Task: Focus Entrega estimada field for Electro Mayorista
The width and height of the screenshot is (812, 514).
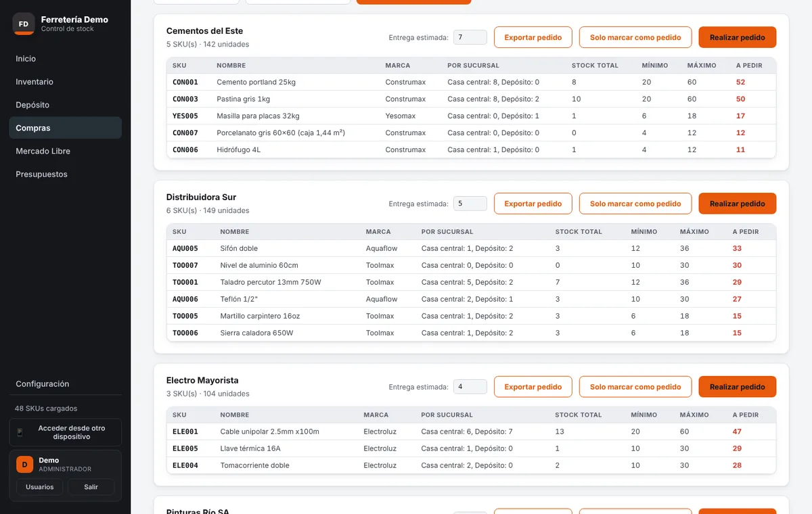Action: (x=470, y=387)
